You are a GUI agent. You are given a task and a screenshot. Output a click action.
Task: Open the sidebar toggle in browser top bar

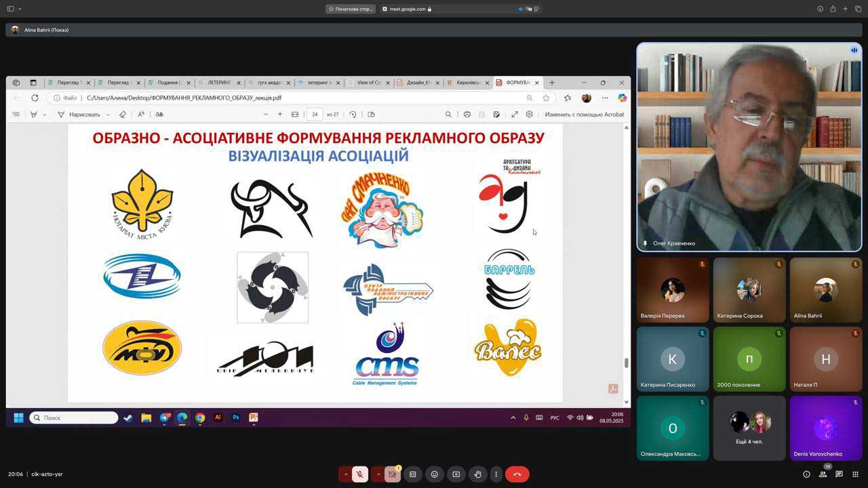tap(10, 9)
